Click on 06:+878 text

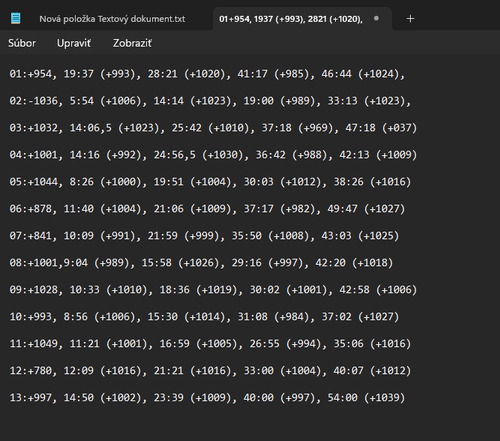(31, 209)
